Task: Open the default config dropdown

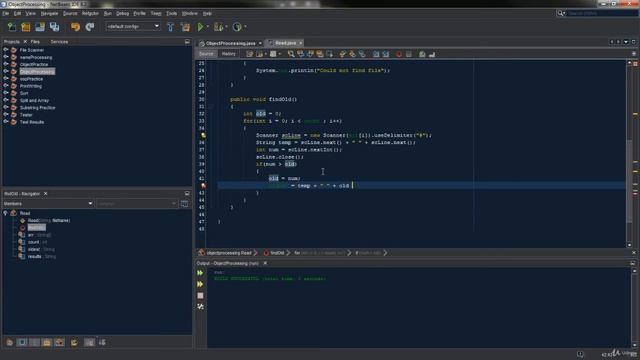Action: pyautogui.click(x=133, y=27)
